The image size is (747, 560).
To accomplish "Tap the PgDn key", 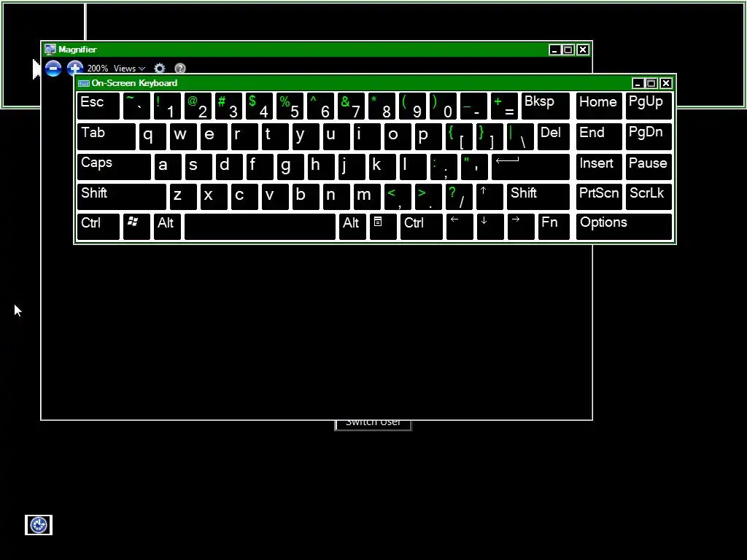I will 649,136.
